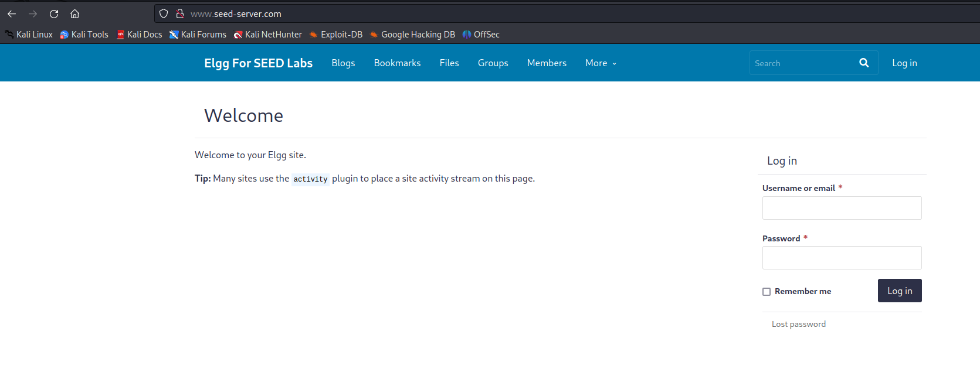This screenshot has width=980, height=372.
Task: Open the Lost password link
Action: pyautogui.click(x=798, y=324)
